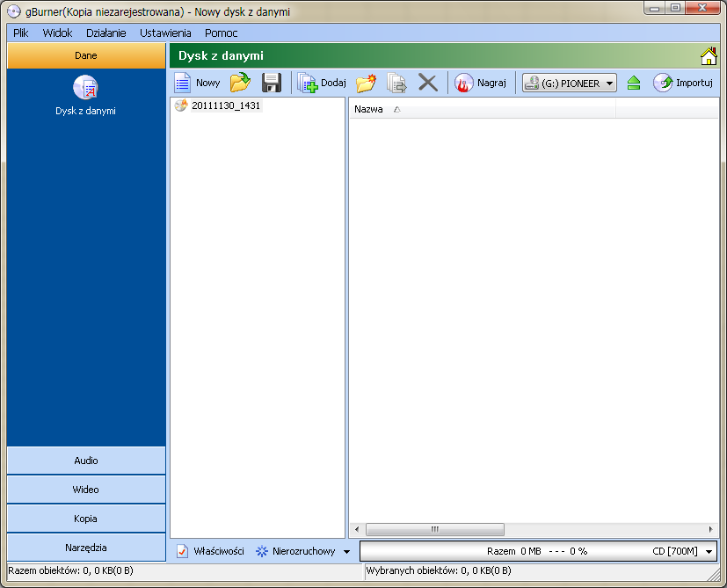Screen dimensions: 727x588
Task: Open the (G:) PIONEER drive dropdown
Action: pos(570,83)
